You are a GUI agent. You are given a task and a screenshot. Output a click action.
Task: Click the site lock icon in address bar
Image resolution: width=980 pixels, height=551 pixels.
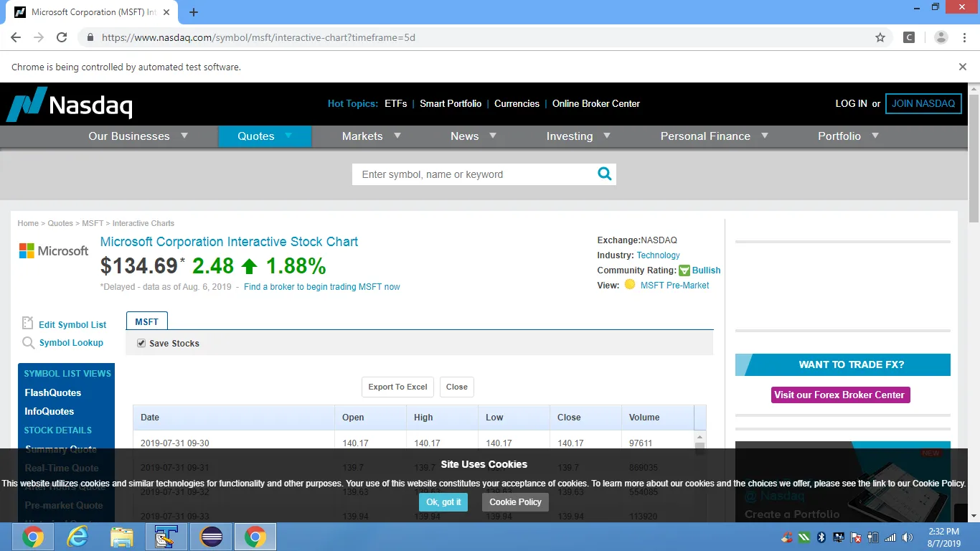(90, 37)
